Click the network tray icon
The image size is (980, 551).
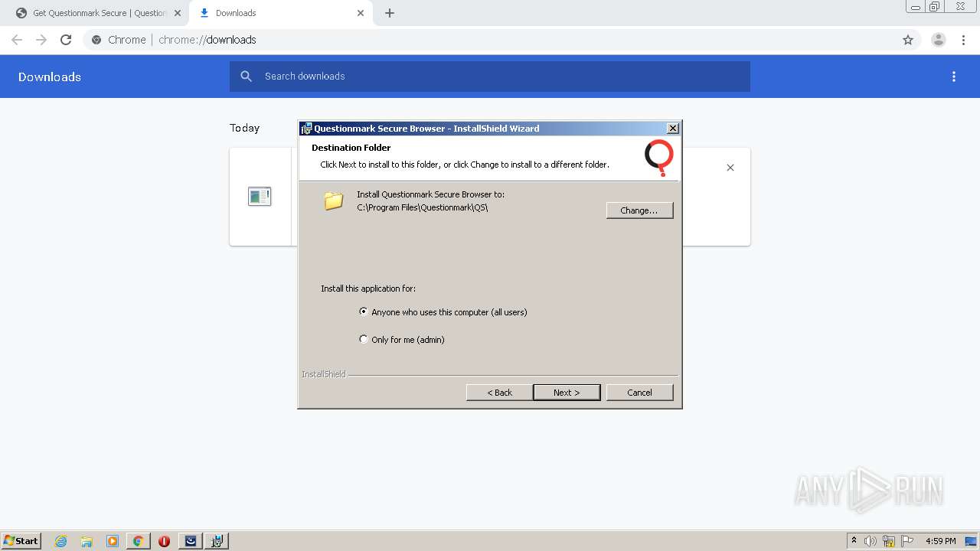(x=889, y=541)
